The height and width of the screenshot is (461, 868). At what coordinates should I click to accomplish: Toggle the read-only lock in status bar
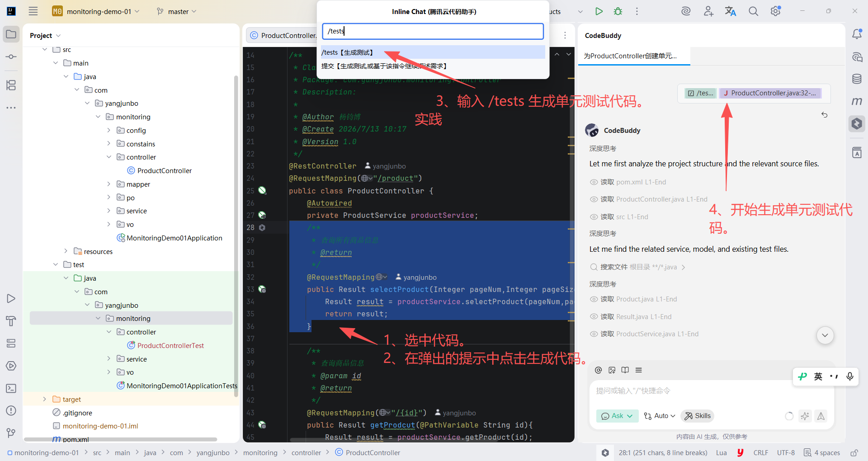pos(854,453)
